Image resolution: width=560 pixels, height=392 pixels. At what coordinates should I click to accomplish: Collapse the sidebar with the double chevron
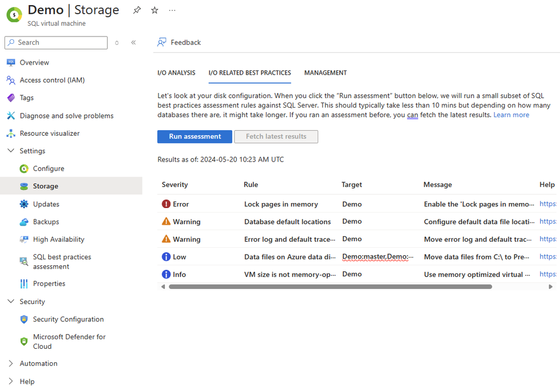point(133,43)
